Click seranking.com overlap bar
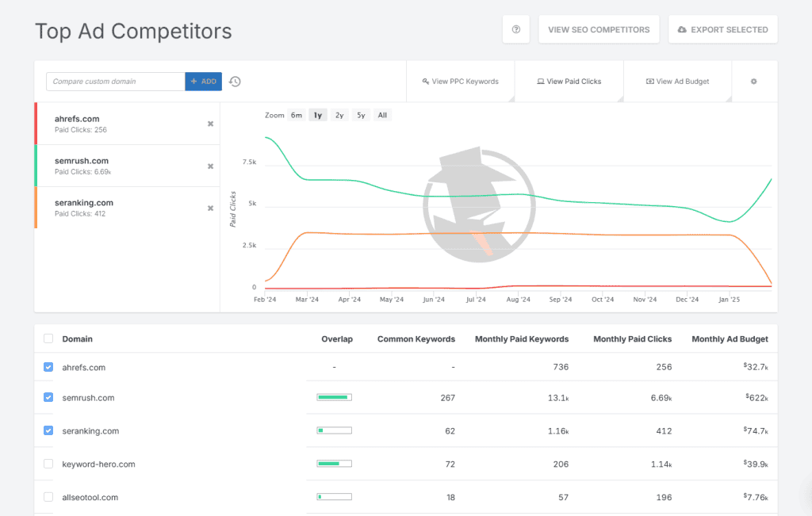Viewport: 812px width, 516px height. [334, 430]
